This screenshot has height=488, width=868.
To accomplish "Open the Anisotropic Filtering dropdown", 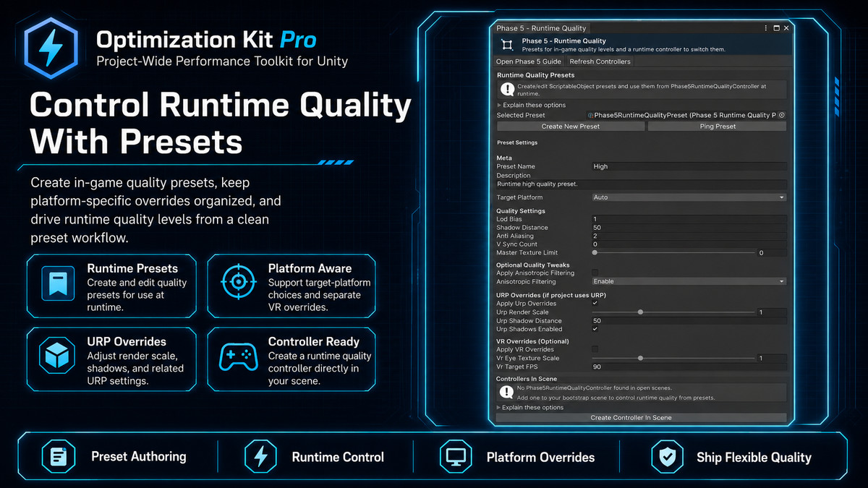I will [689, 281].
